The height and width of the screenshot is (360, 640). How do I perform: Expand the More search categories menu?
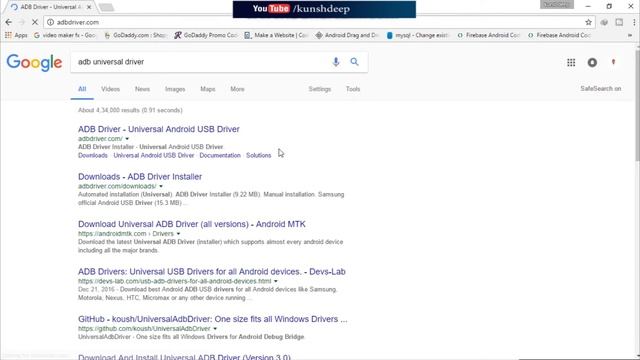[x=237, y=89]
